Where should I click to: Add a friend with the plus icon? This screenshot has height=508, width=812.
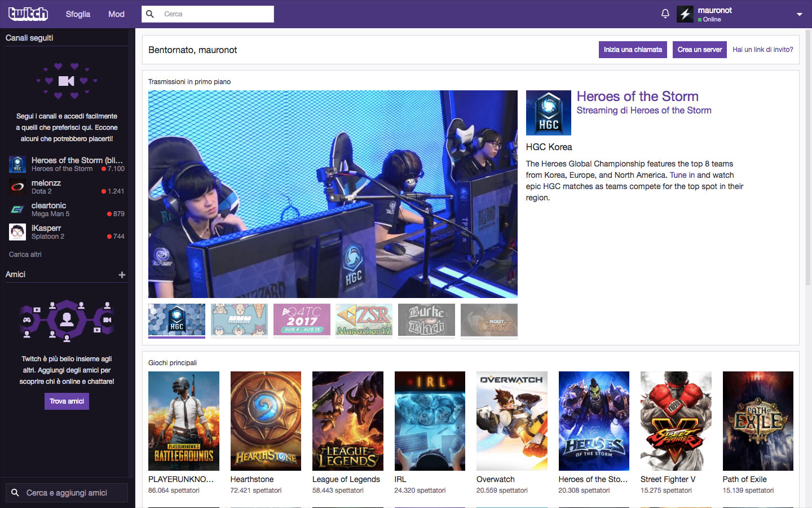[x=122, y=275]
